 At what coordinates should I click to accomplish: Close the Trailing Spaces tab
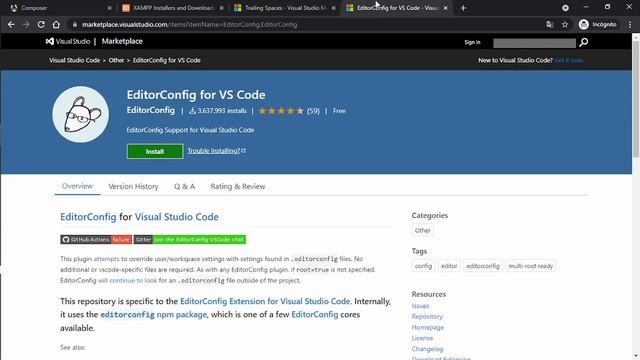point(333,8)
